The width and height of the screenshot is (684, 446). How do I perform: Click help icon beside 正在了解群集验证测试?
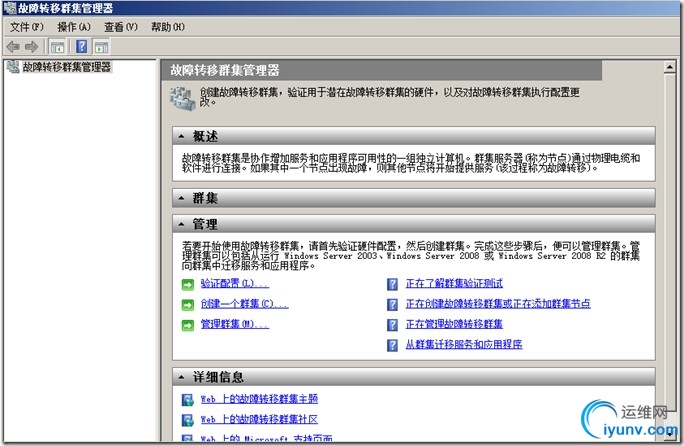click(x=392, y=284)
